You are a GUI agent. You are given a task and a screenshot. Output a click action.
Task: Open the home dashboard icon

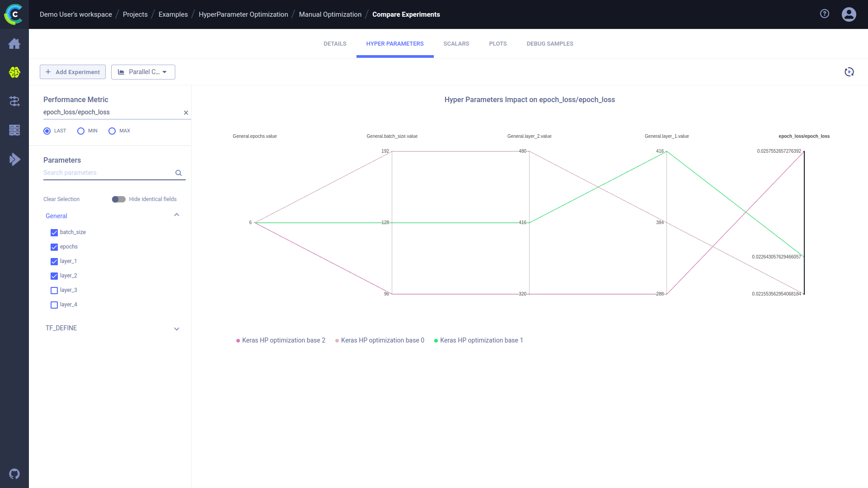[x=14, y=44]
